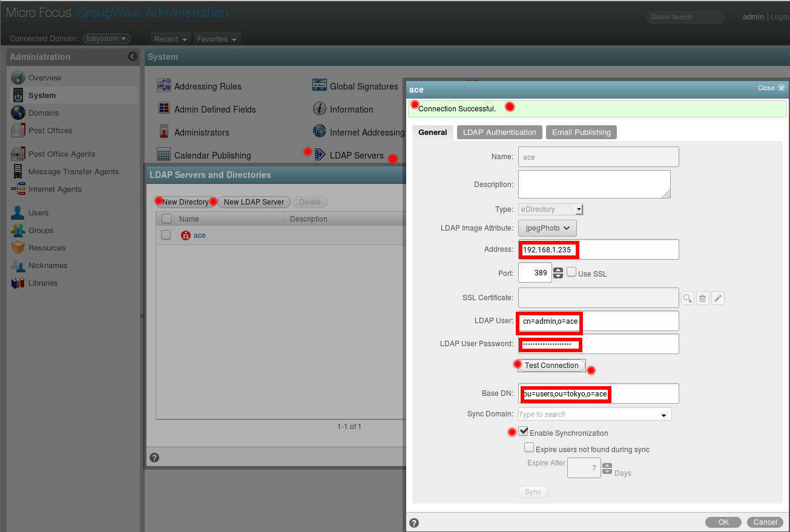The image size is (790, 532).
Task: Click the Base DN field
Action: click(599, 393)
